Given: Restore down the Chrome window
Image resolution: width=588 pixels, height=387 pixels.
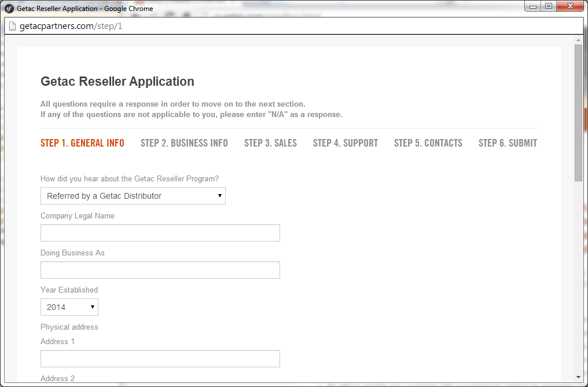Looking at the screenshot, I should click(549, 6).
